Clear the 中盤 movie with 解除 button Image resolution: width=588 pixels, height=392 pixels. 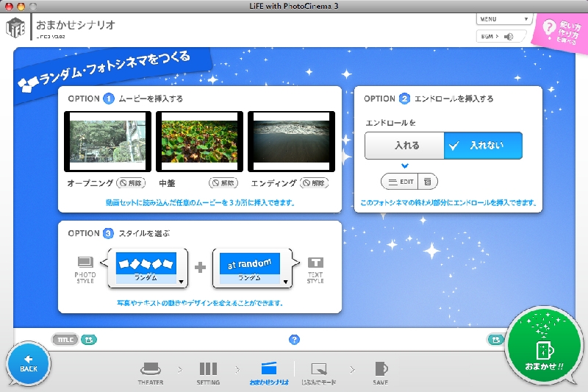point(223,183)
